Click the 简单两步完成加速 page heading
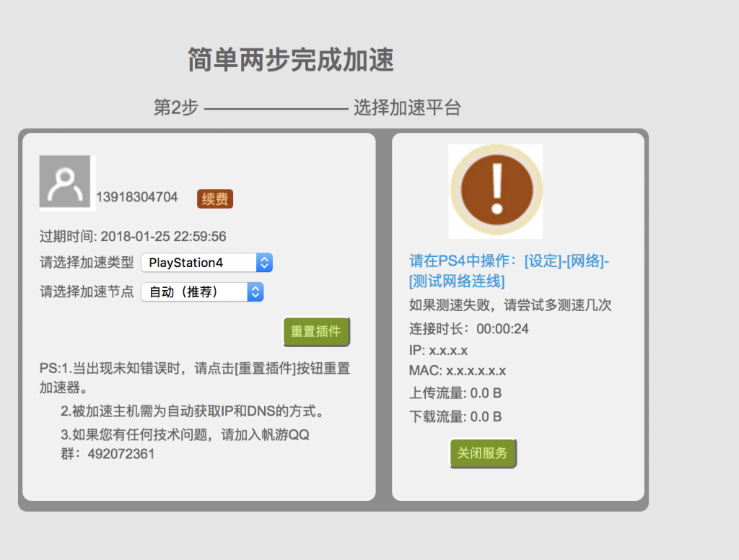Viewport: 739px width, 560px height. (291, 60)
